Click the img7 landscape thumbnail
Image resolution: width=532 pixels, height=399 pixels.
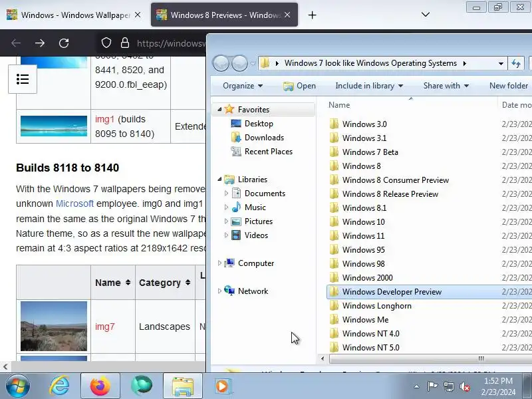[x=54, y=327]
